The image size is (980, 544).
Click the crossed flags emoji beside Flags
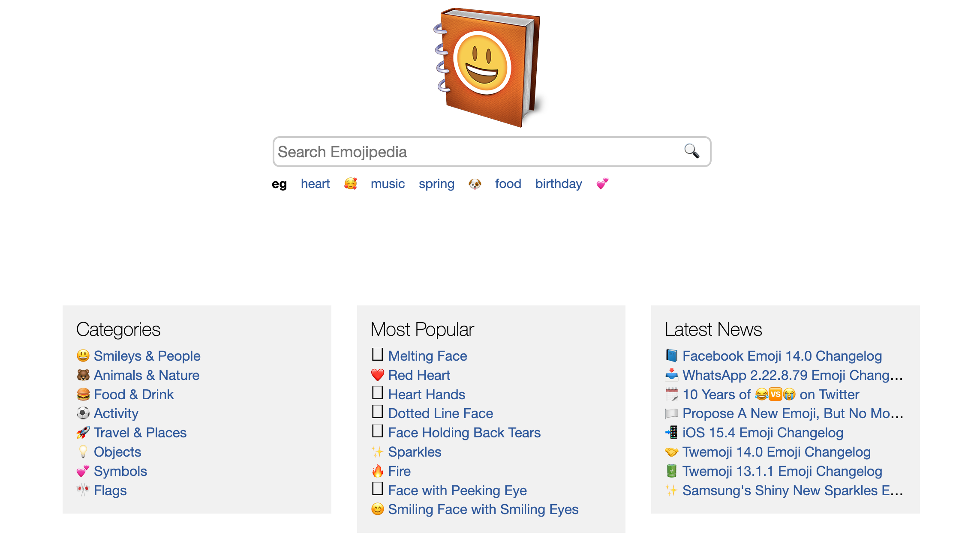(x=83, y=490)
